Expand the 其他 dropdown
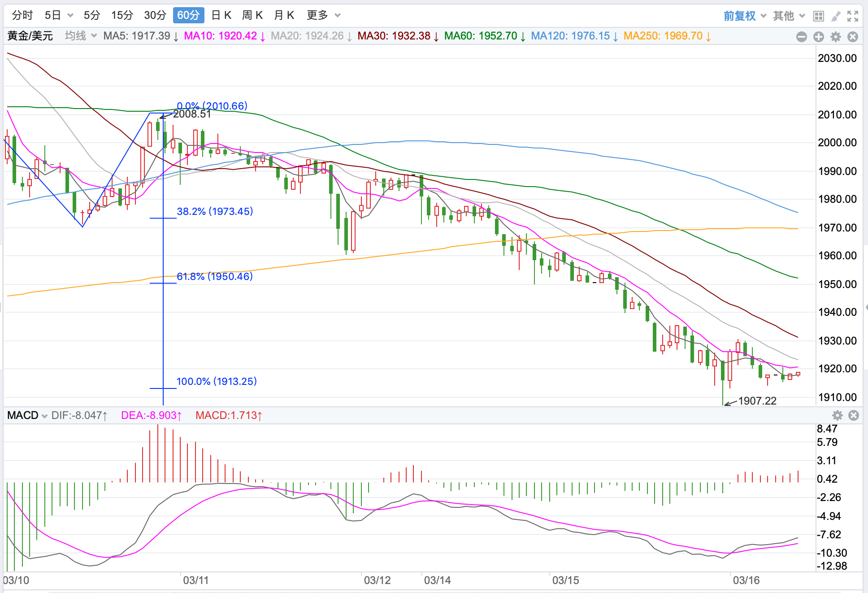 (x=789, y=16)
